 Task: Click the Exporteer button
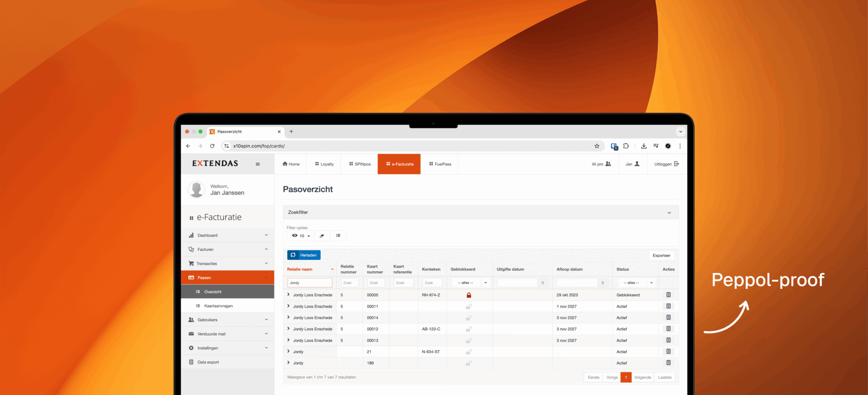(x=661, y=256)
